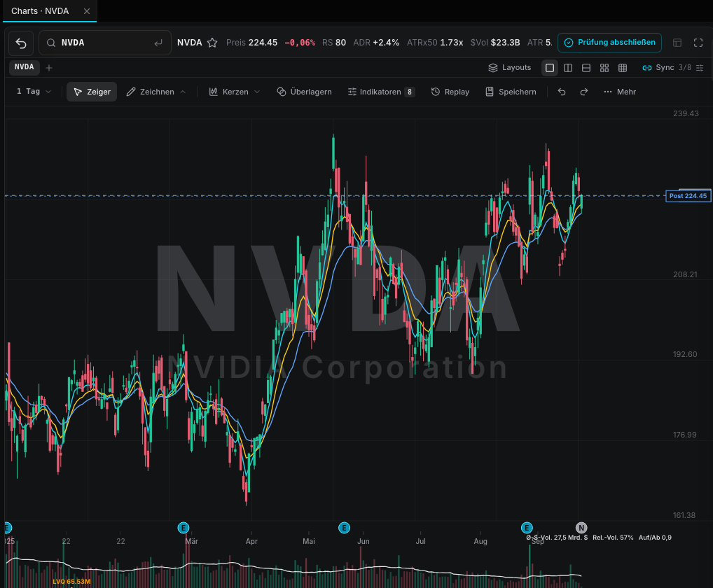Open the Kerzen chart type dropdown
This screenshot has height=588, width=713.
235,92
